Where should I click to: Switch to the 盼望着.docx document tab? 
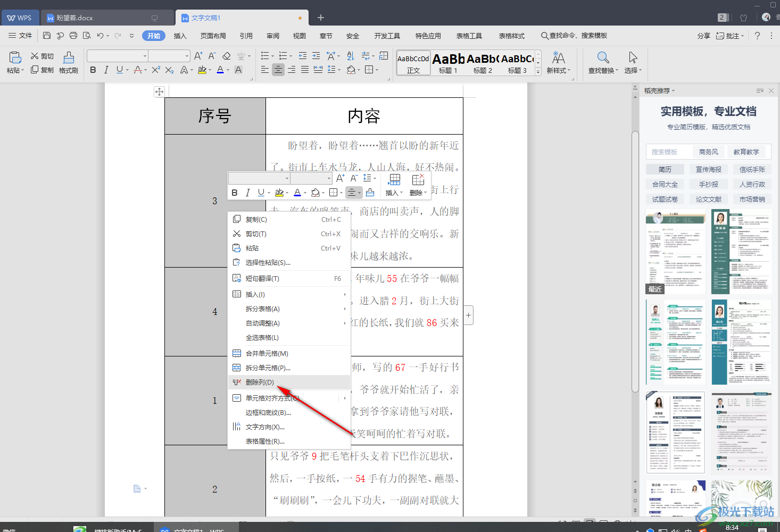106,18
